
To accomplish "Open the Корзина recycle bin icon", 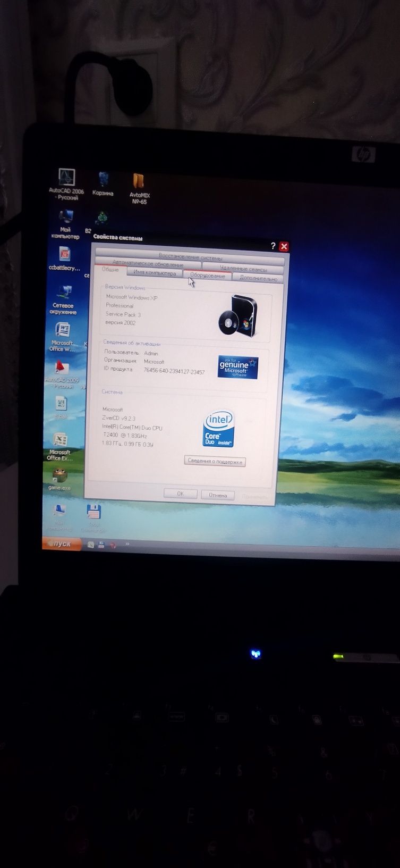I will point(103,184).
